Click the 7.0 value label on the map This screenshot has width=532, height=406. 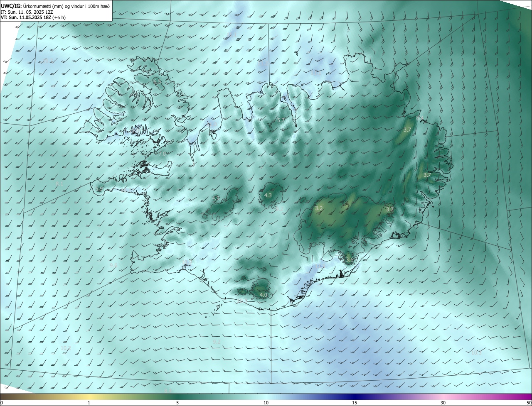162,154
